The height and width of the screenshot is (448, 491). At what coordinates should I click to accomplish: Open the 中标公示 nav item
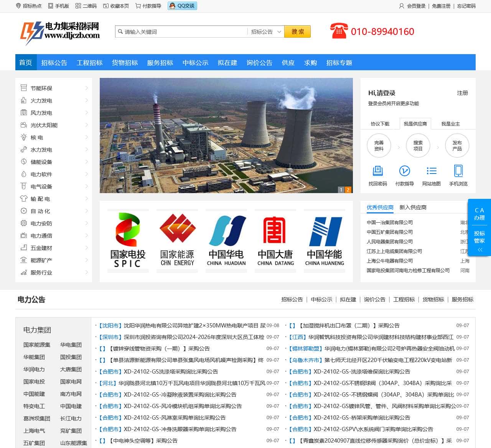[x=195, y=63]
